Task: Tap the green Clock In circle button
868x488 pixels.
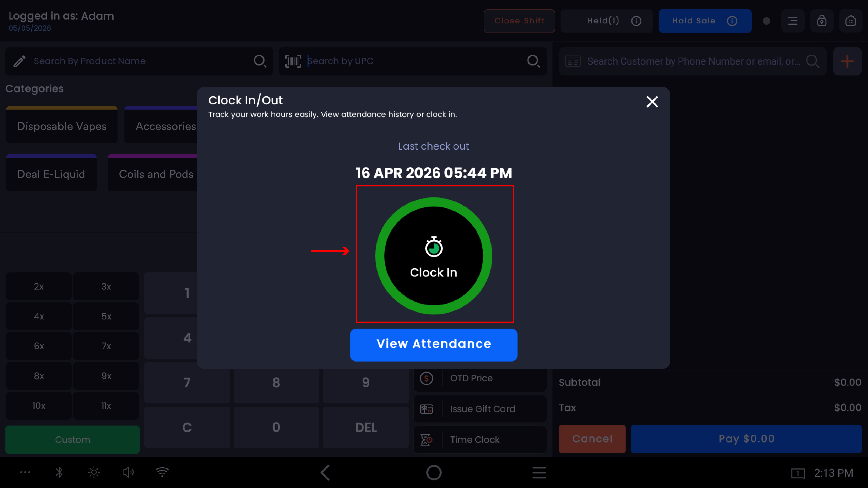Action: (434, 256)
